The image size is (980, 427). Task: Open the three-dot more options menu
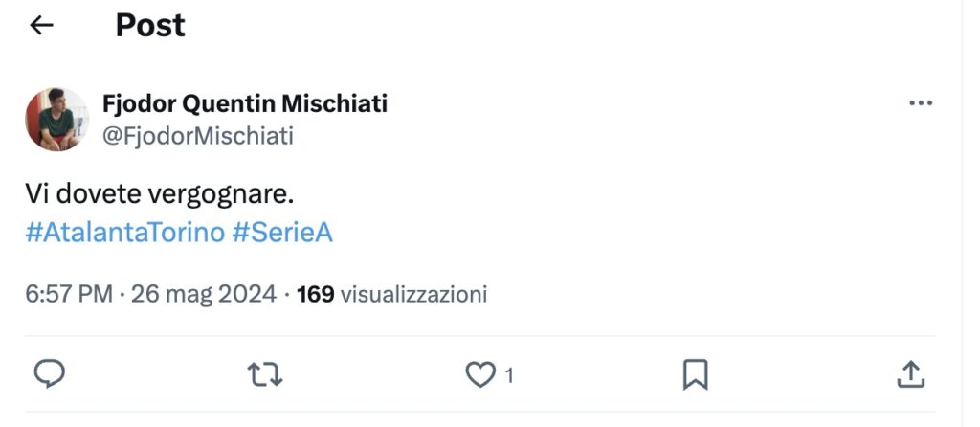point(920,103)
